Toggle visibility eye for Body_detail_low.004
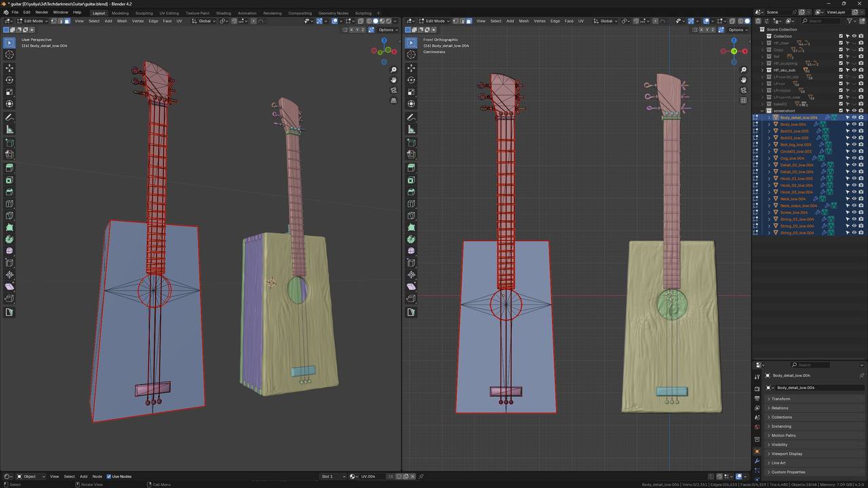The image size is (868, 488). click(854, 117)
